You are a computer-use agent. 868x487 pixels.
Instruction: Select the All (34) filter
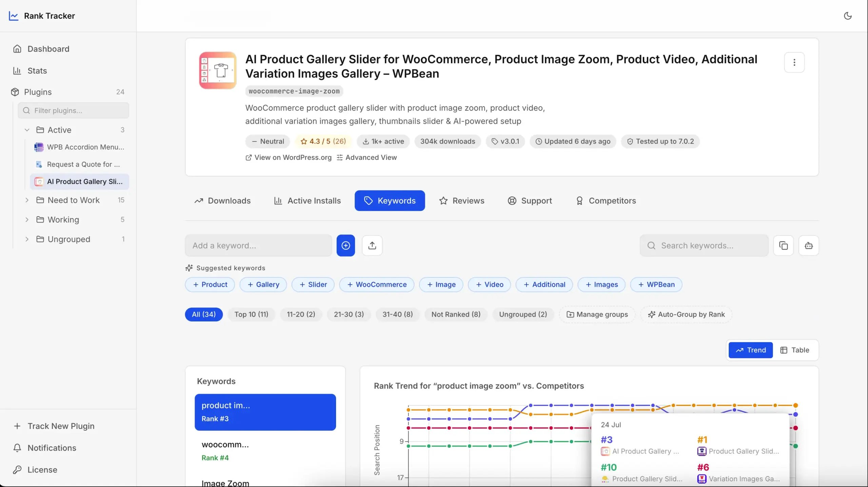coord(204,314)
